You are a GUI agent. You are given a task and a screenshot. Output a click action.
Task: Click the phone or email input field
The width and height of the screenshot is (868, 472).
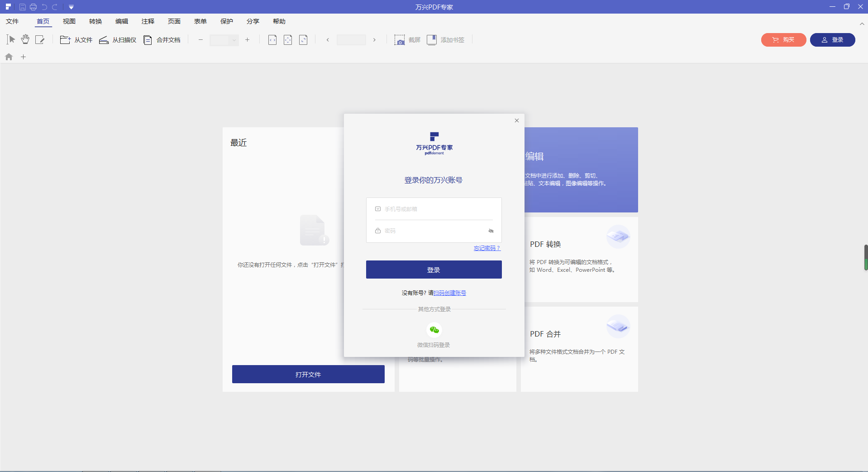434,209
